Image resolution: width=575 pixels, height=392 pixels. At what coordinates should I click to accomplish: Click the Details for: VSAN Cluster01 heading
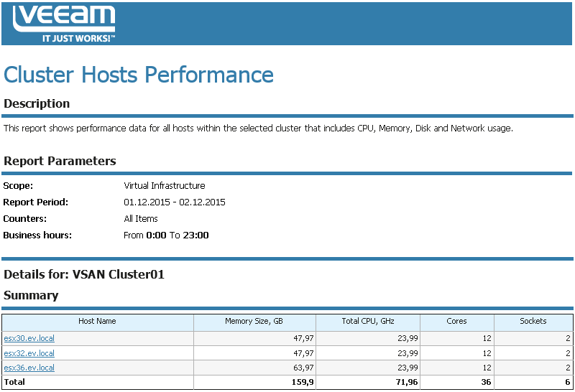(84, 274)
